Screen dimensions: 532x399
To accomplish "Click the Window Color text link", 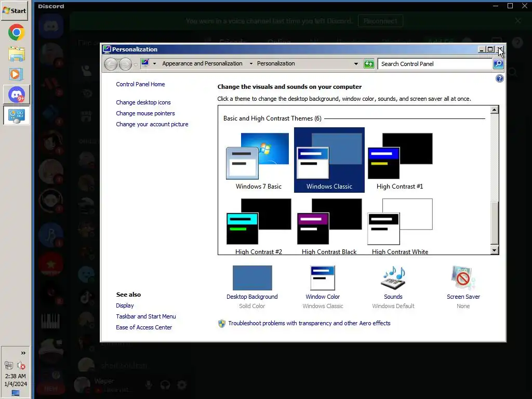I will click(x=323, y=297).
